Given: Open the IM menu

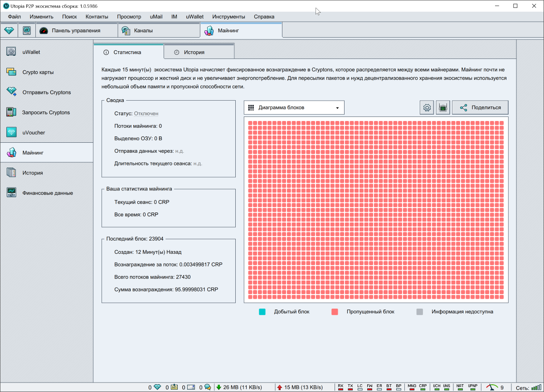Looking at the screenshot, I should click(174, 16).
